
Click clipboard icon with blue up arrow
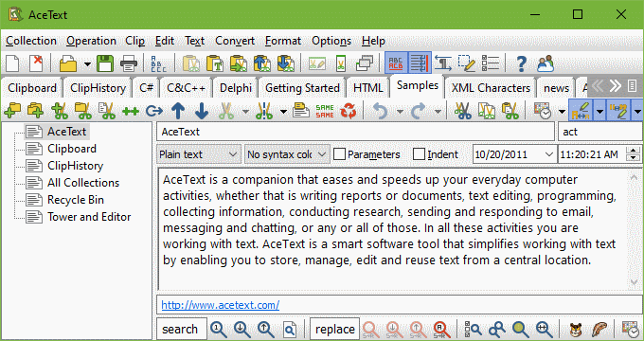click(262, 63)
